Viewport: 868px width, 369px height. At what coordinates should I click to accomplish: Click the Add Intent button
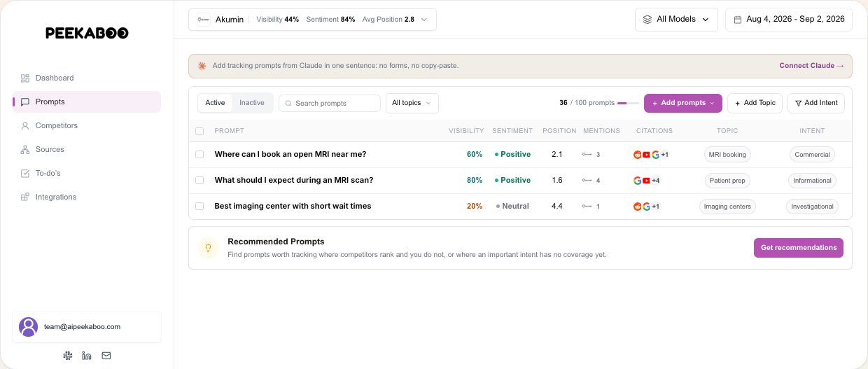pyautogui.click(x=816, y=103)
